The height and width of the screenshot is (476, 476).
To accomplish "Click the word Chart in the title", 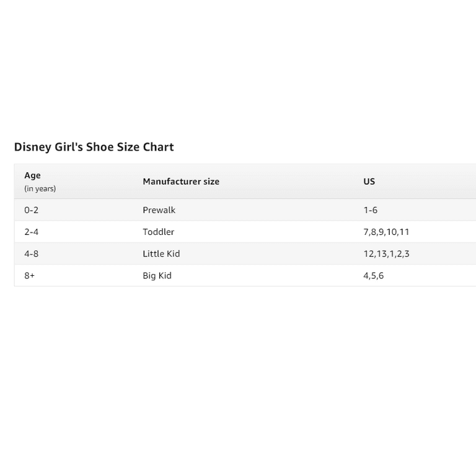I will click(x=158, y=147).
